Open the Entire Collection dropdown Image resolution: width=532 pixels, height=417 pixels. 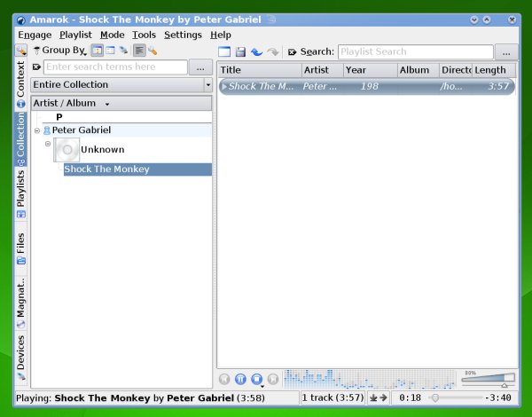[x=121, y=84]
